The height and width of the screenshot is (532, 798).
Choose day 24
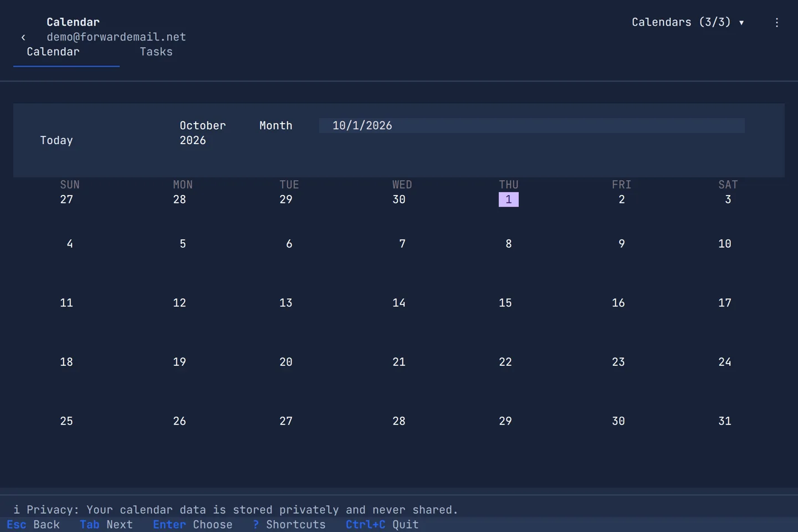[725, 362]
